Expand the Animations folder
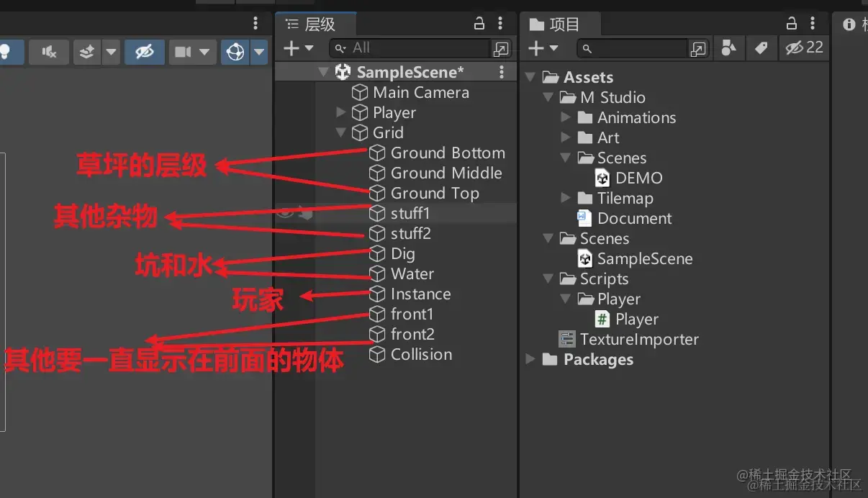The image size is (868, 498). coord(566,117)
